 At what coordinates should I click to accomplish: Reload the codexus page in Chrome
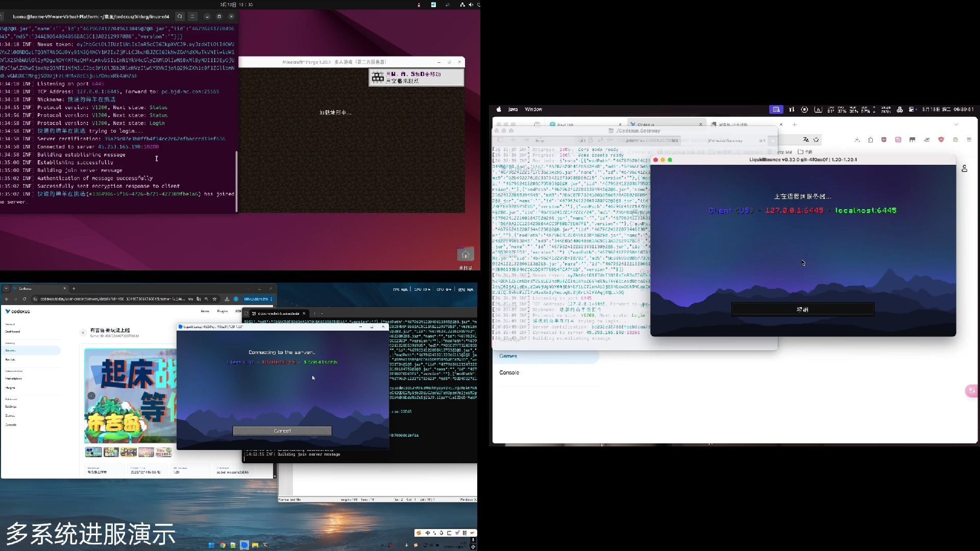(x=24, y=299)
